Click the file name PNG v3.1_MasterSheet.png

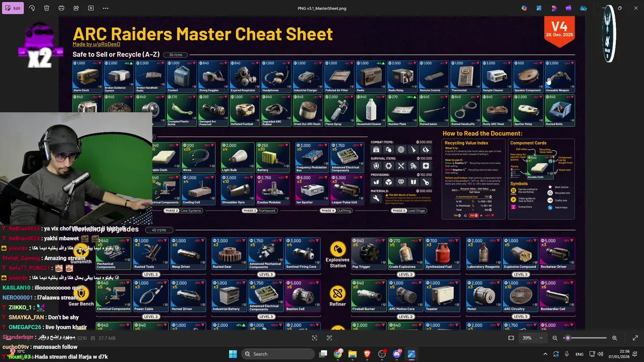click(x=322, y=8)
